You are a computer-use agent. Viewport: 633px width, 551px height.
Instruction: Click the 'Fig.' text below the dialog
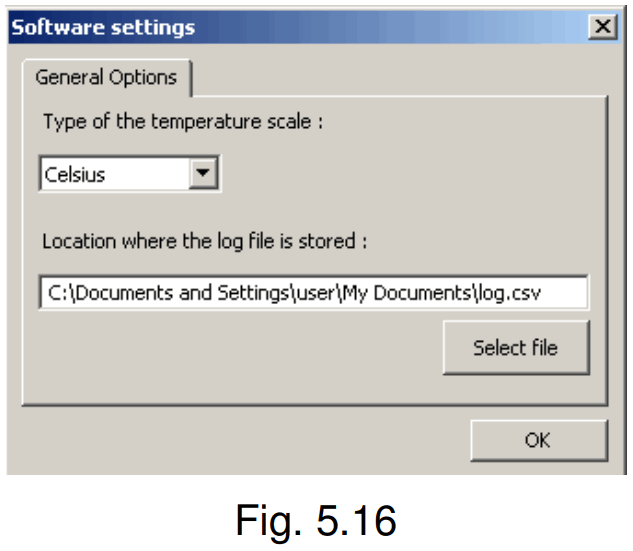(x=262, y=520)
